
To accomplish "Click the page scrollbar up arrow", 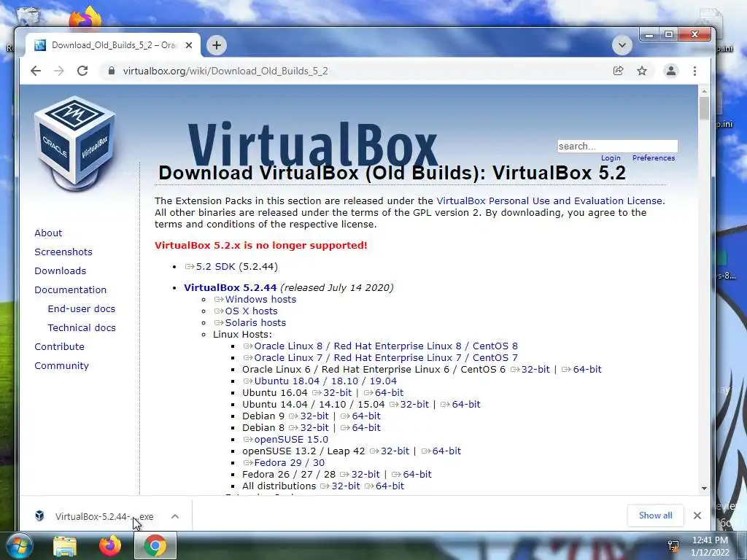I will (704, 91).
